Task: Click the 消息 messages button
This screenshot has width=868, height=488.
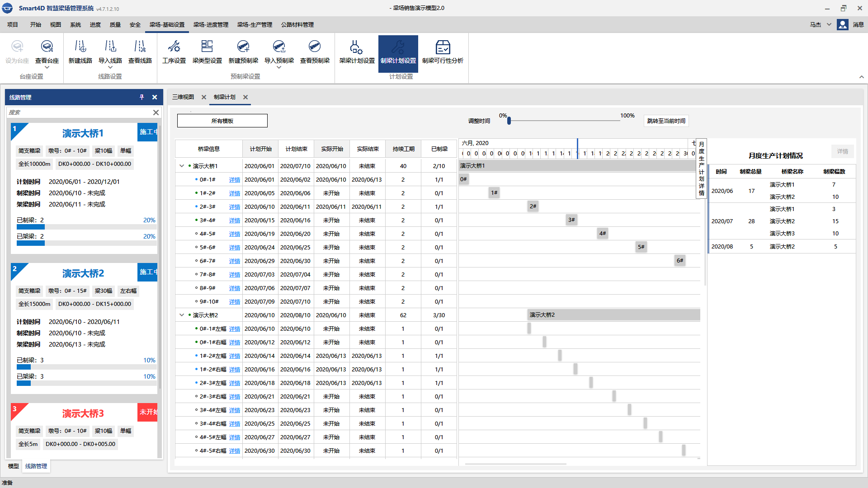Action: tap(858, 25)
